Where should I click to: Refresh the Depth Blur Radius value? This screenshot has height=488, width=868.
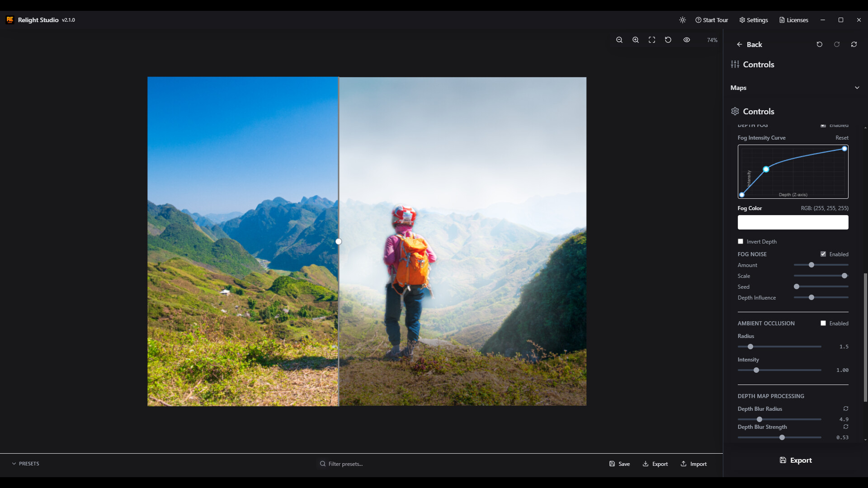(x=845, y=408)
